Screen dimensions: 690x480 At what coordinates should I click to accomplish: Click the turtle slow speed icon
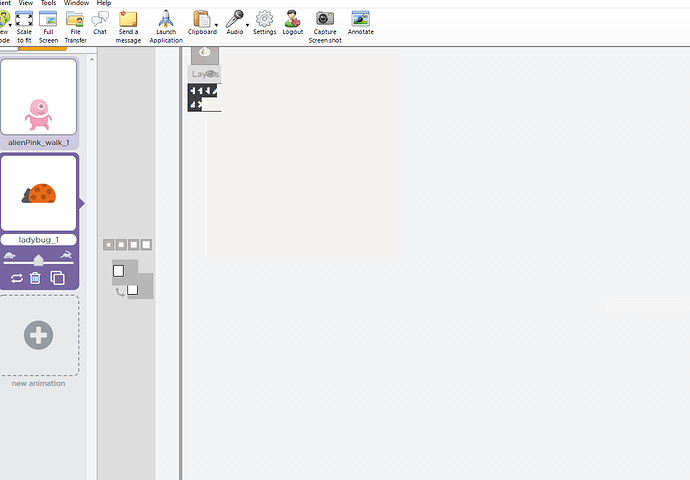tap(10, 255)
